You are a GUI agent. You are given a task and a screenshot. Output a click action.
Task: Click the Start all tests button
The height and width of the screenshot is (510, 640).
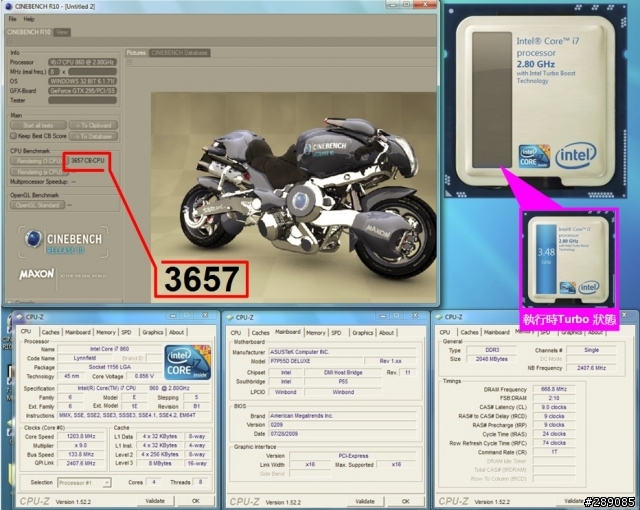38,126
